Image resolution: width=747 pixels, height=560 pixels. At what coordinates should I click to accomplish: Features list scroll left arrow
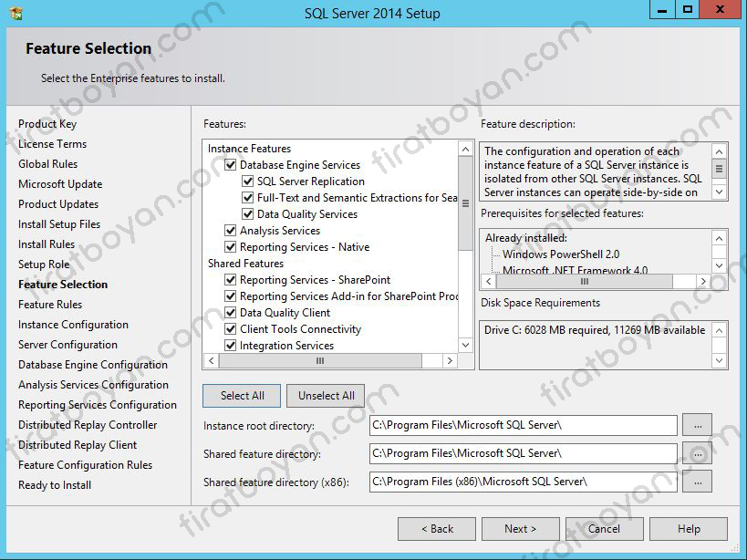pos(212,360)
